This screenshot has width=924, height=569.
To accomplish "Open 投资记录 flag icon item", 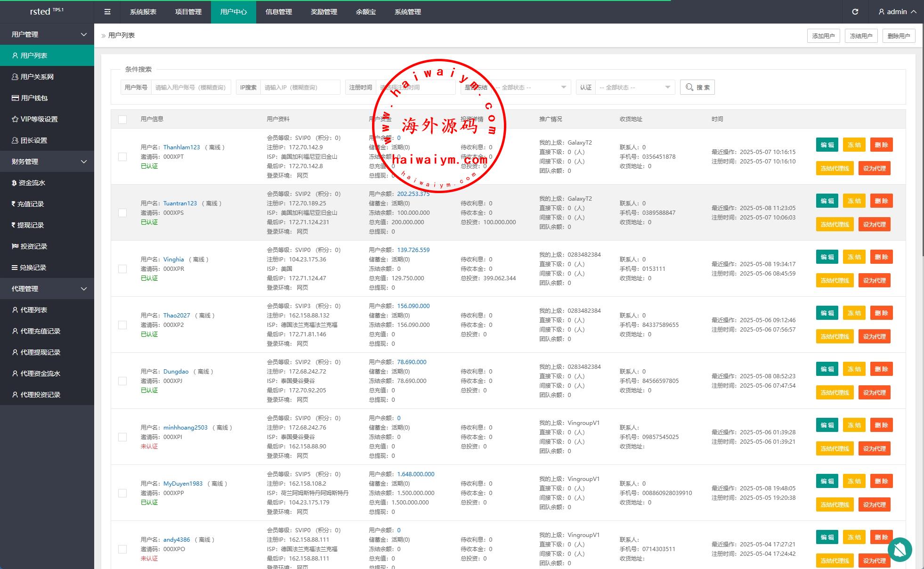I will (x=33, y=246).
